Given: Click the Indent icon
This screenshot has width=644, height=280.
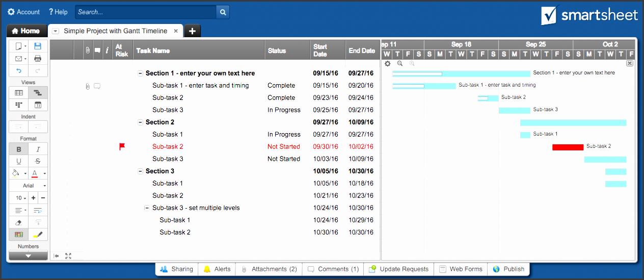Looking at the screenshot, I should point(38,126).
